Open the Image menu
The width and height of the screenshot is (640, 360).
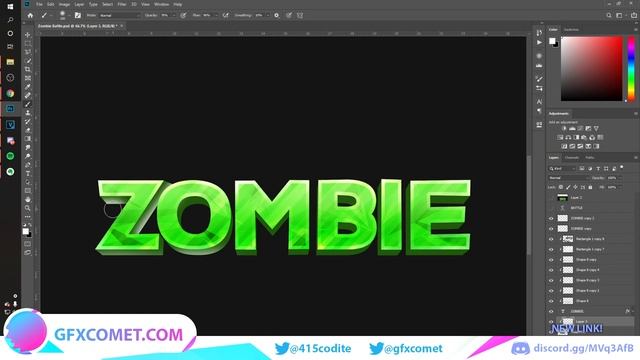[x=64, y=4]
